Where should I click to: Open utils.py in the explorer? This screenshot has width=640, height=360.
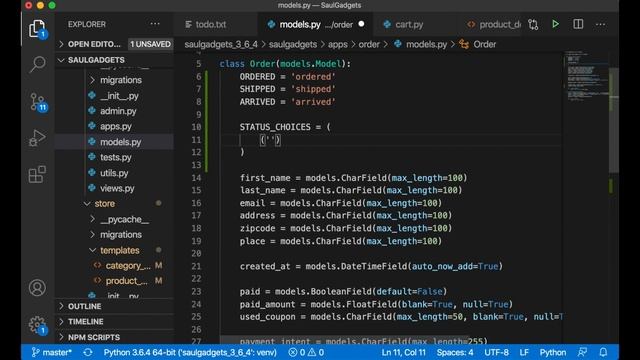pos(114,173)
